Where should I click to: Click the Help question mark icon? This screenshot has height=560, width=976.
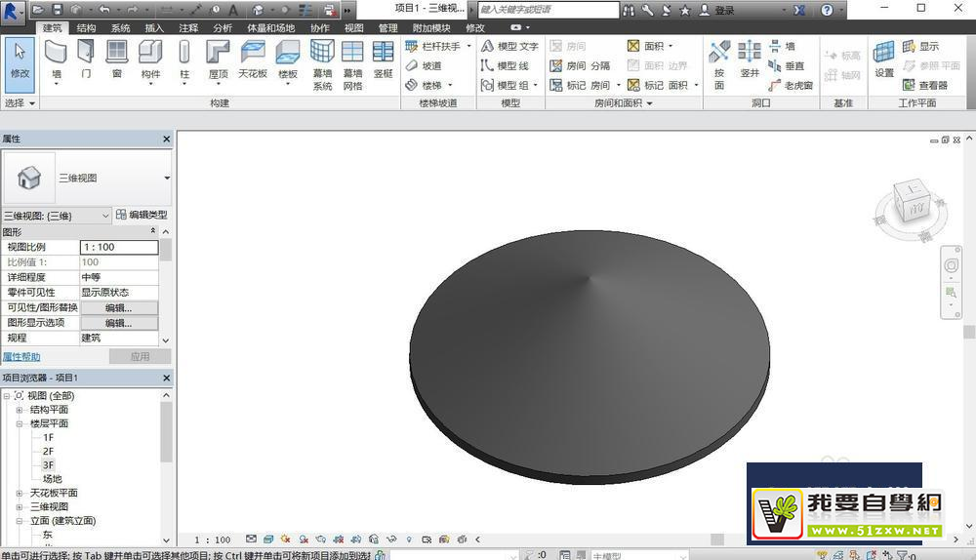click(x=827, y=10)
